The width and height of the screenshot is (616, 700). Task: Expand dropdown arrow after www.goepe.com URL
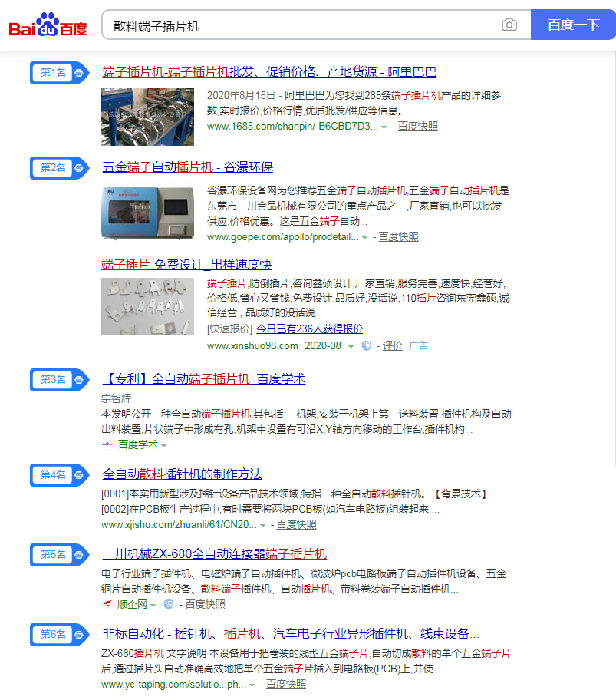tap(364, 238)
